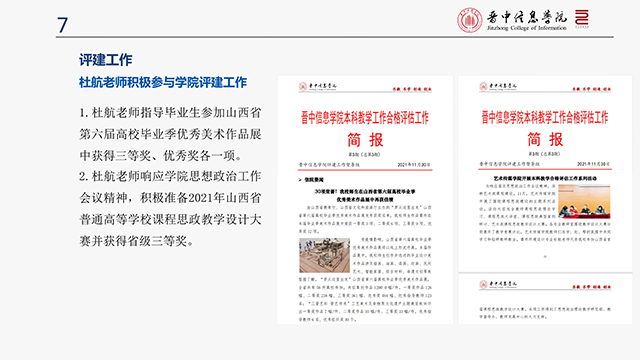The height and width of the screenshot is (360, 640).
Task: Click the right document's red evaluation headline
Action: [545, 118]
